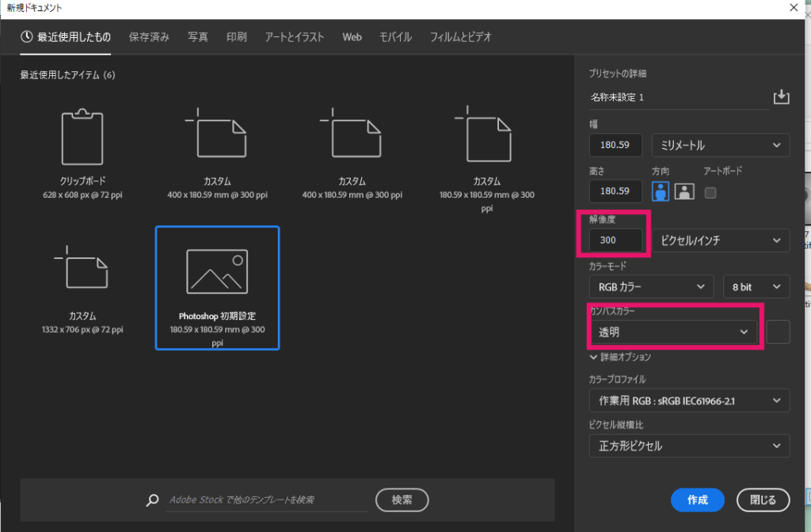Click the canvas color swatch
Screen dimensions: 811x532
click(779, 332)
